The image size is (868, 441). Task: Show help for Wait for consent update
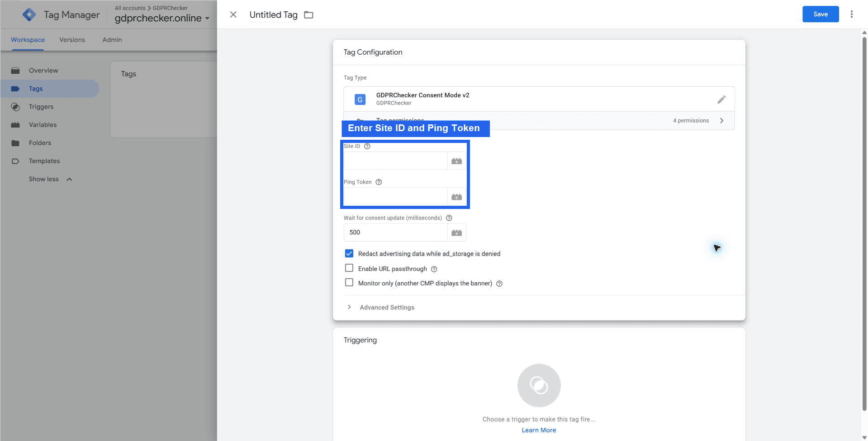tap(449, 218)
